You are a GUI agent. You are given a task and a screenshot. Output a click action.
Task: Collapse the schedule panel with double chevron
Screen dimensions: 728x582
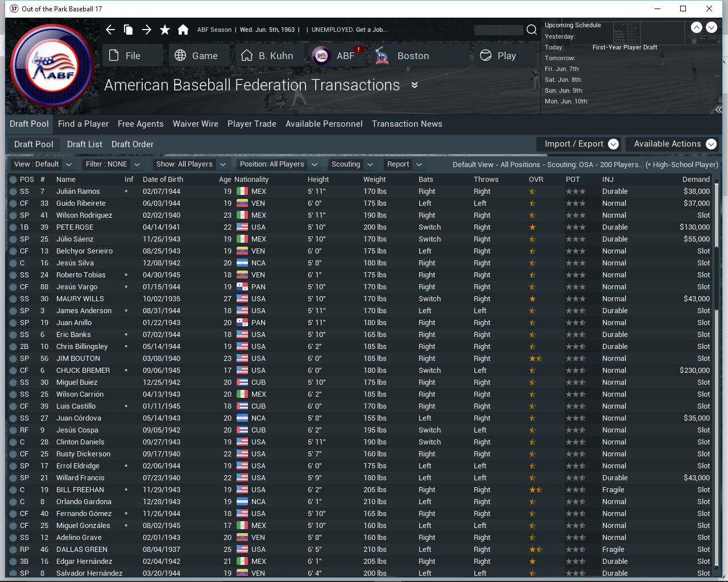coord(718,109)
